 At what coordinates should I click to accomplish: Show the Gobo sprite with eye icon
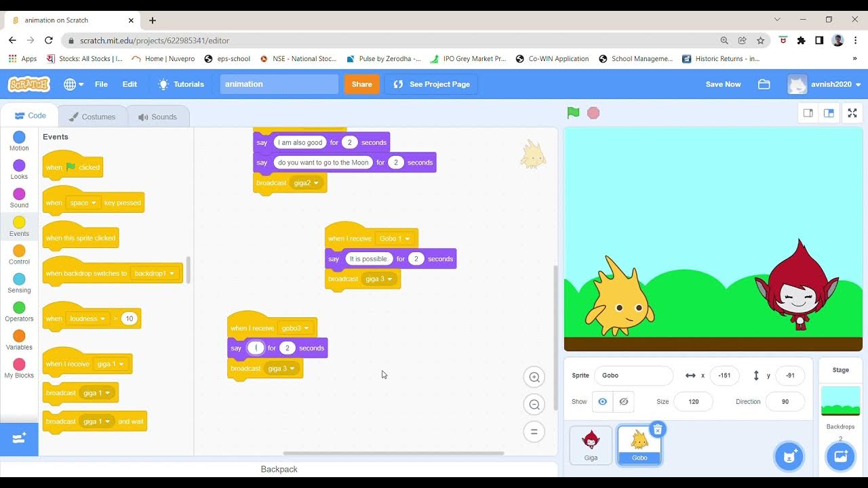pyautogui.click(x=602, y=401)
